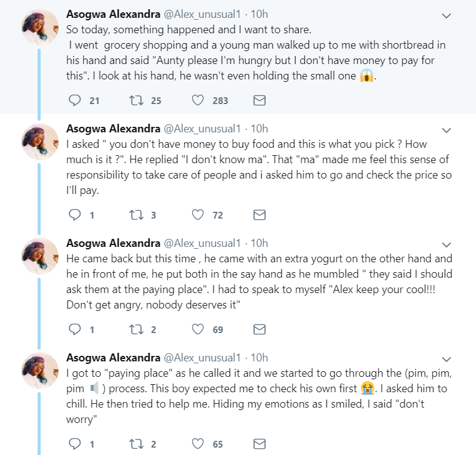
Task: Expand the chevron menu on fourth tweet
Action: [448, 359]
